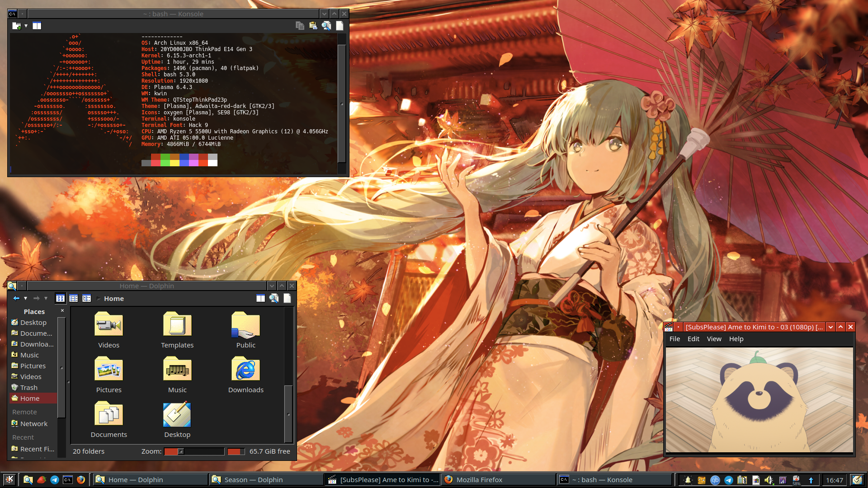Select the Videos folder icon
Screen dimensions: 868x488
point(108,324)
